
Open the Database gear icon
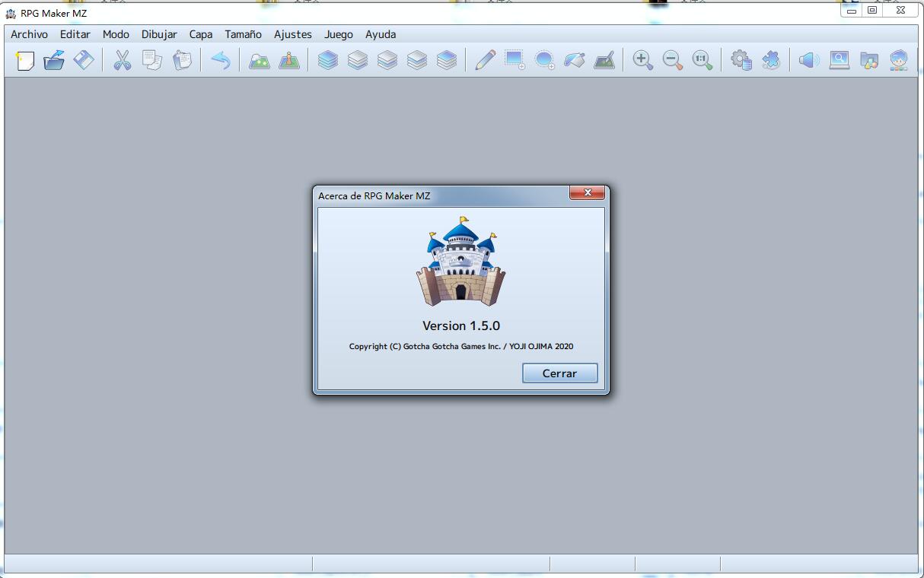click(741, 60)
